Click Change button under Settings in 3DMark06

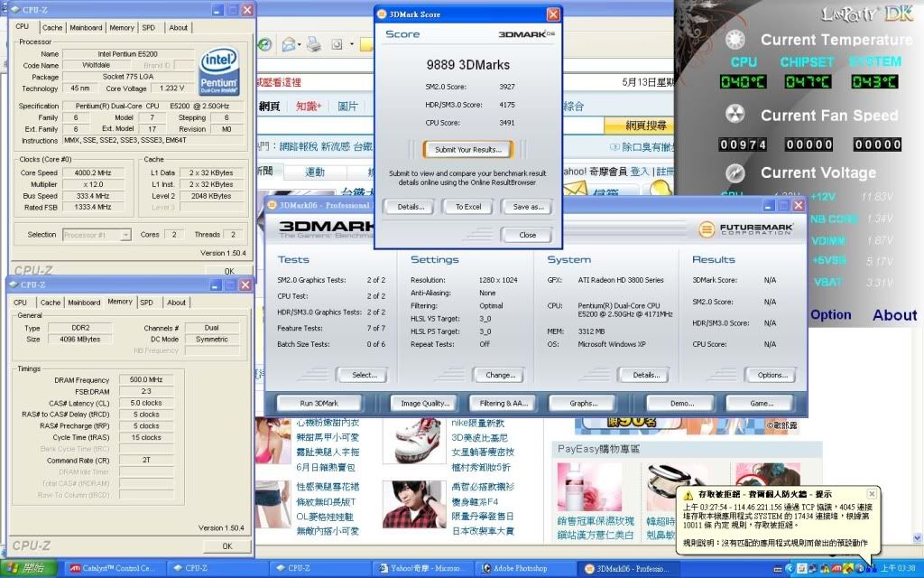(x=500, y=375)
